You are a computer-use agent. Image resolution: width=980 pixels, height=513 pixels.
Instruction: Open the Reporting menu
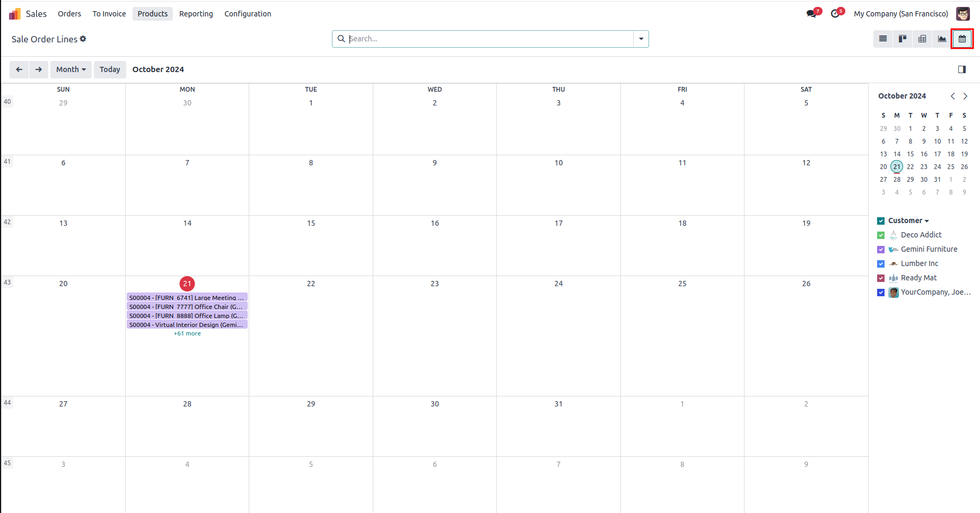tap(196, 14)
